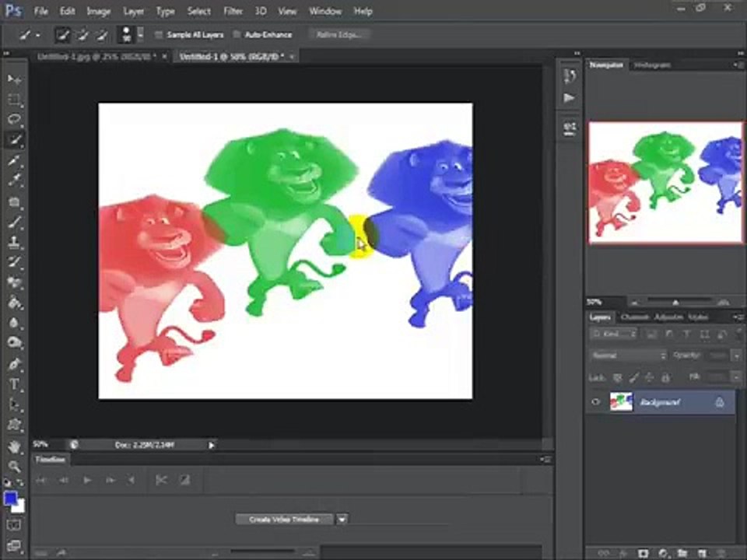Screen dimensions: 747x560
Task: Click the Refine Edge button
Action: 339,34
